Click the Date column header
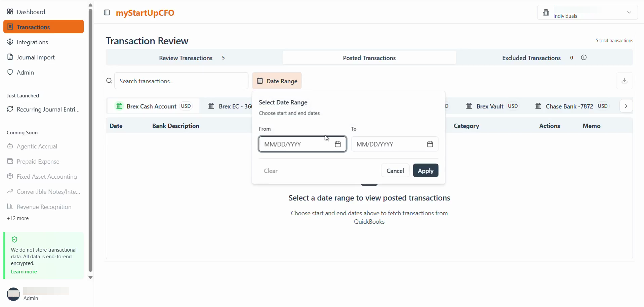 [x=116, y=126]
